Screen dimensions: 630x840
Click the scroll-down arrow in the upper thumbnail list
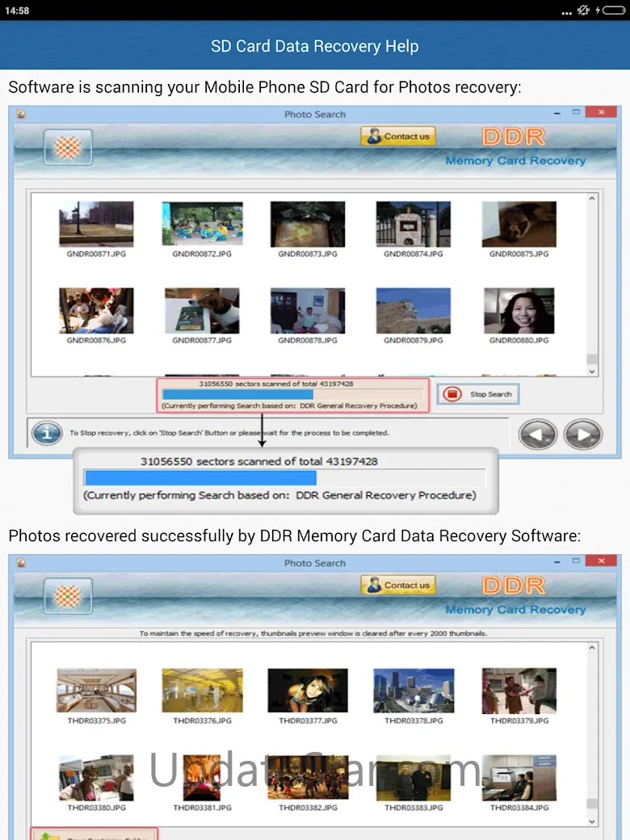point(592,372)
